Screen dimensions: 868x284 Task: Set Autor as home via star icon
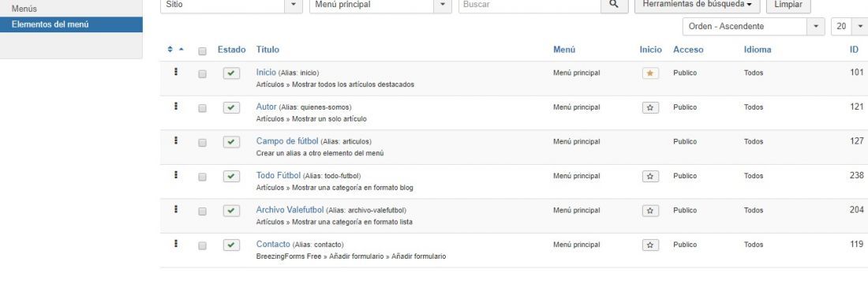pyautogui.click(x=650, y=107)
